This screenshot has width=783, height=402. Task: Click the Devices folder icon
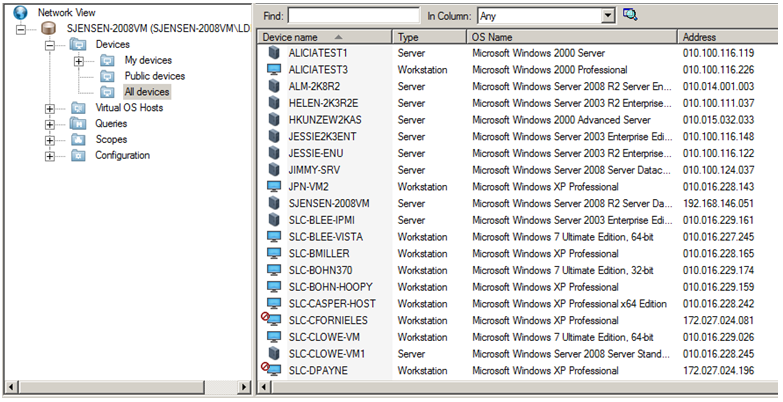(x=77, y=44)
